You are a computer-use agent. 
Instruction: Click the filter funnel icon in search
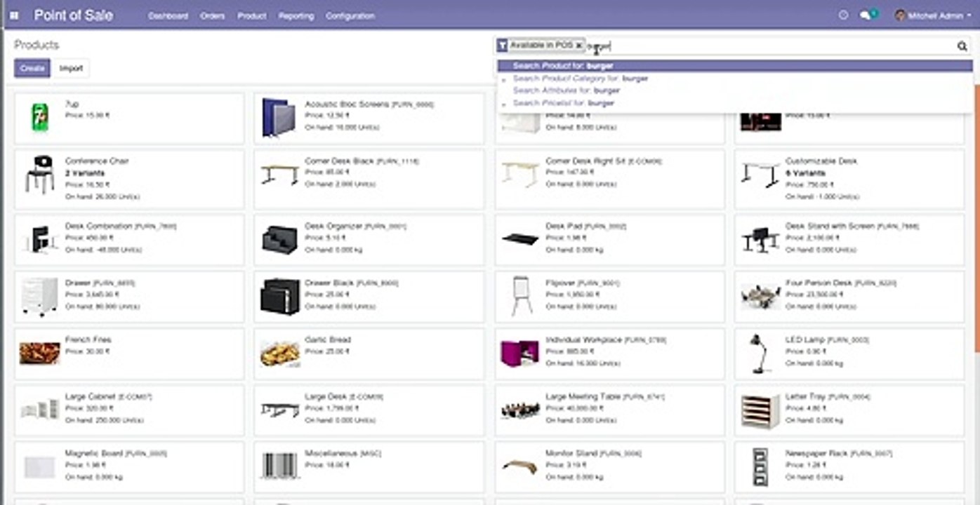click(x=502, y=45)
